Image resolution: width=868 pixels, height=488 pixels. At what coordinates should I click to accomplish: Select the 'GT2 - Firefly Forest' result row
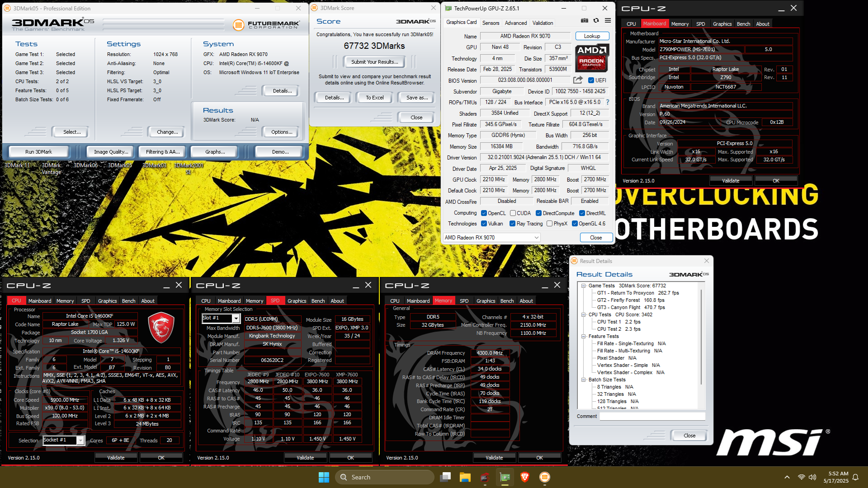pyautogui.click(x=631, y=300)
